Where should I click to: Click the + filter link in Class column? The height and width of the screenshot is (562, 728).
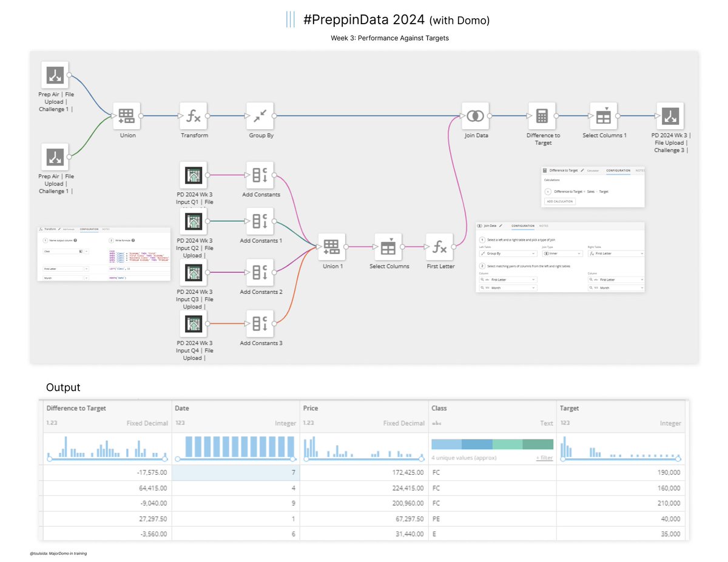coord(544,458)
